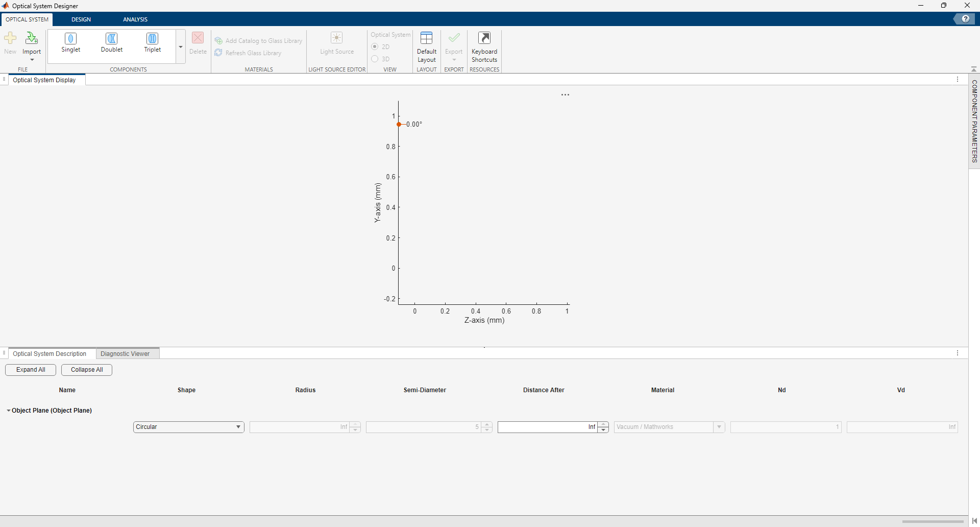Insert a Triplet component

pos(152,44)
